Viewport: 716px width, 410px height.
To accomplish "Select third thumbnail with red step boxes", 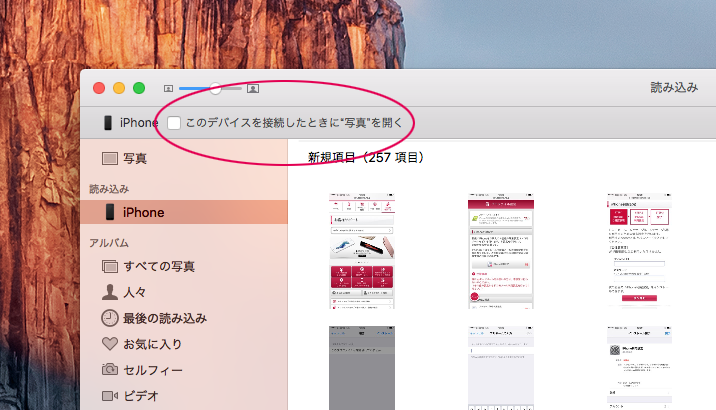I will pyautogui.click(x=639, y=251).
